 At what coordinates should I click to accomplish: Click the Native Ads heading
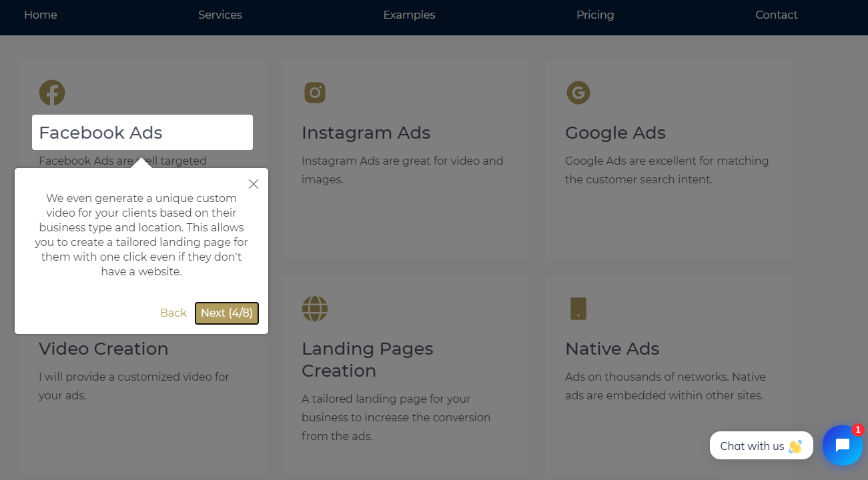612,349
